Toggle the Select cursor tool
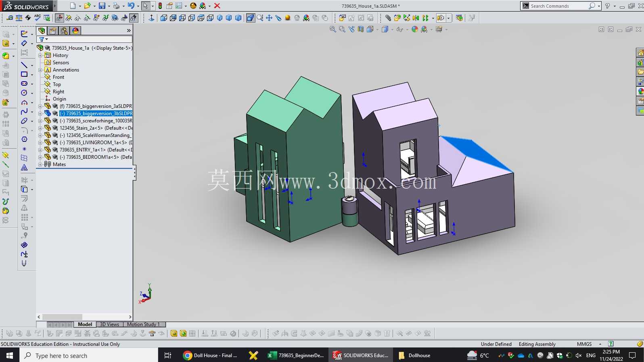The width and height of the screenshot is (644, 362). tap(145, 6)
